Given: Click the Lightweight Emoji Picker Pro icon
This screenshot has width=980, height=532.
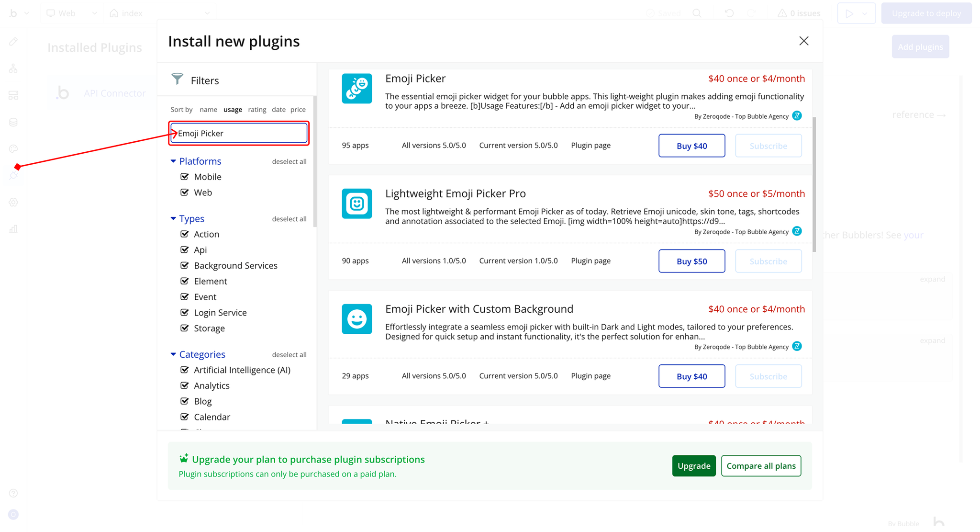Looking at the screenshot, I should (x=356, y=204).
